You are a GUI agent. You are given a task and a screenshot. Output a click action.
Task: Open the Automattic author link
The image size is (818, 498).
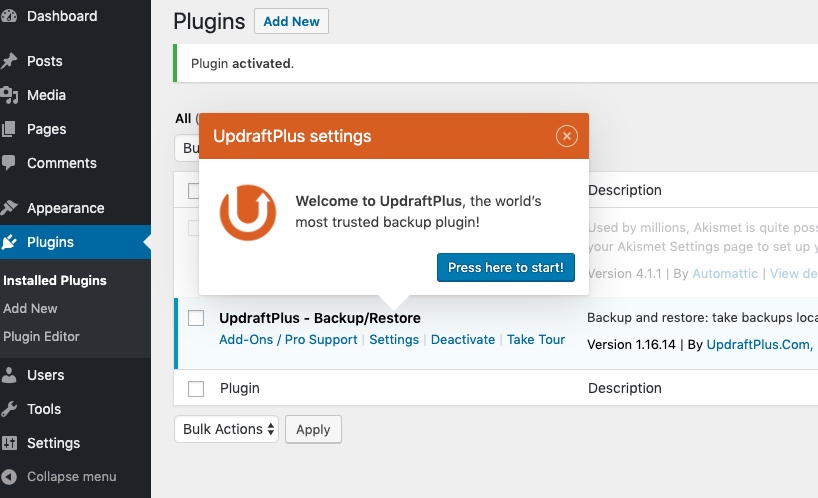pyautogui.click(x=725, y=274)
